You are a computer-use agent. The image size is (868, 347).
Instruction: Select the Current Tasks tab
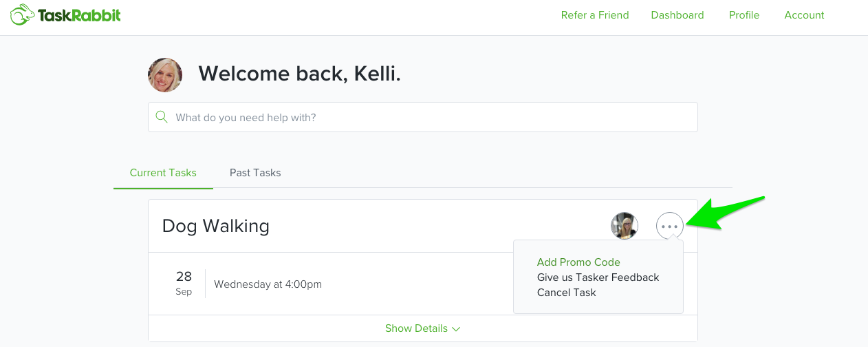click(163, 173)
